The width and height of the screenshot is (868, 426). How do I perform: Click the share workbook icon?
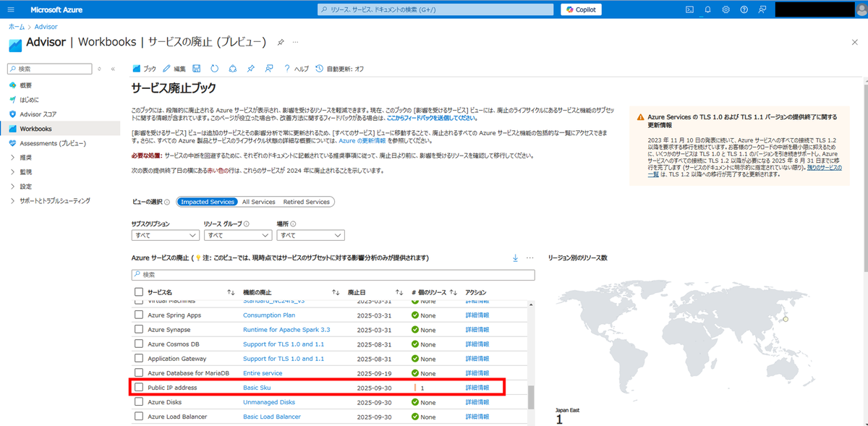[232, 69]
